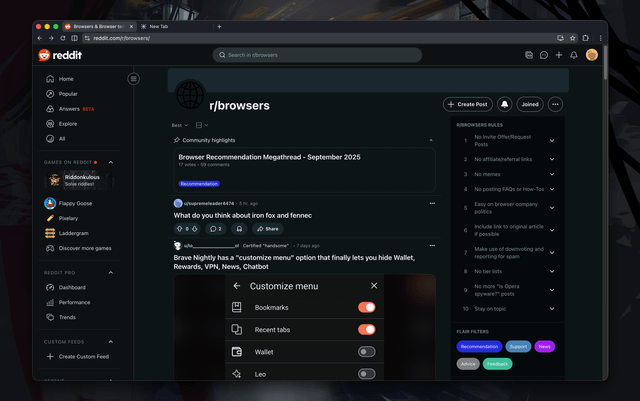Collapse Custom Feeds section
Viewport: 640px width, 401px height.
point(111,341)
